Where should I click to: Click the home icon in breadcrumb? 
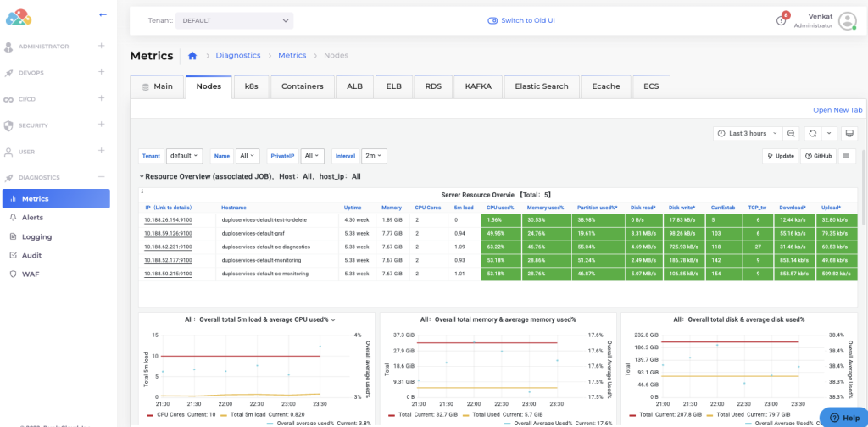(192, 56)
